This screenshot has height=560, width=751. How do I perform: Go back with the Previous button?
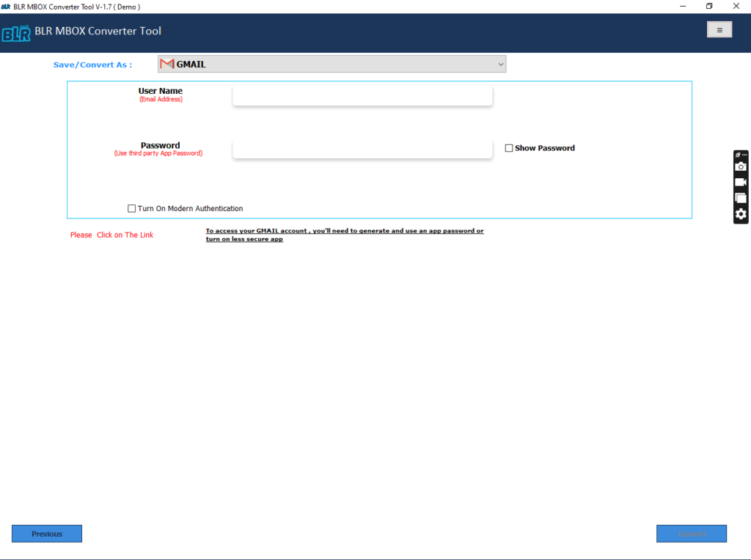tap(47, 534)
